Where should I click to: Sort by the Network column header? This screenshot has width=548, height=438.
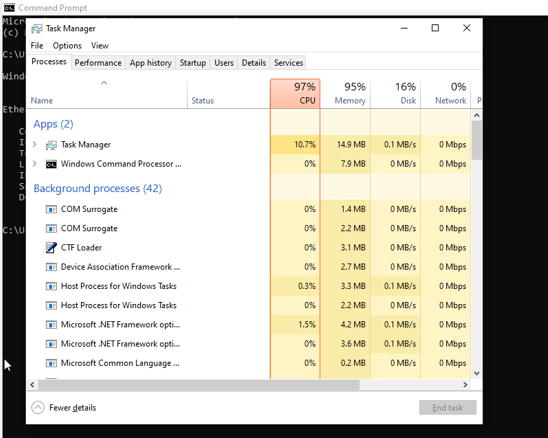pyautogui.click(x=446, y=94)
